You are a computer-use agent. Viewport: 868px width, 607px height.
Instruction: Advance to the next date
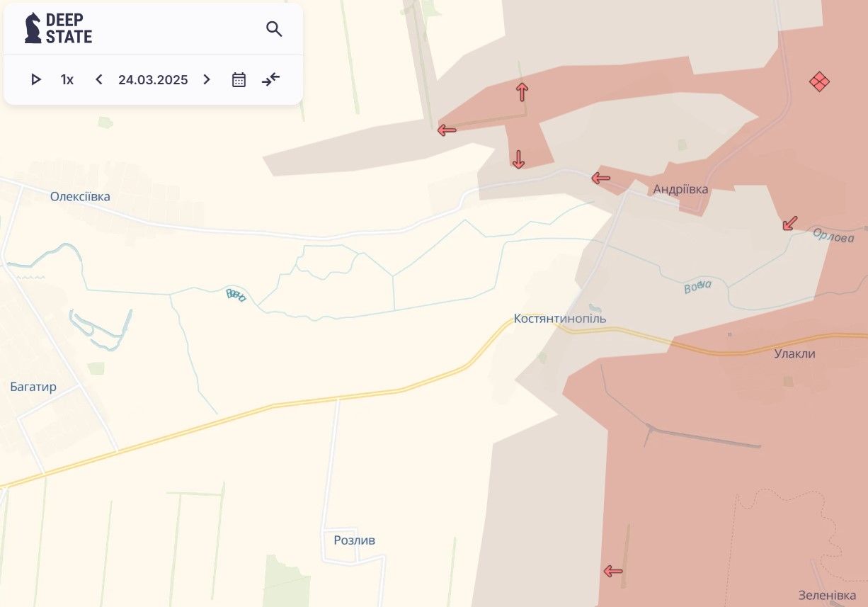(x=207, y=80)
